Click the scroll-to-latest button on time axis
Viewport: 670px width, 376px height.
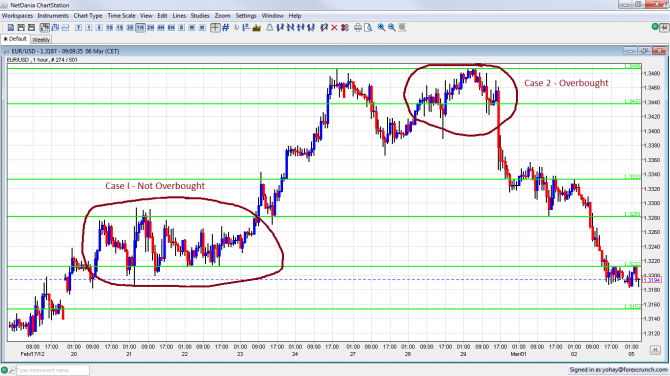(655, 350)
